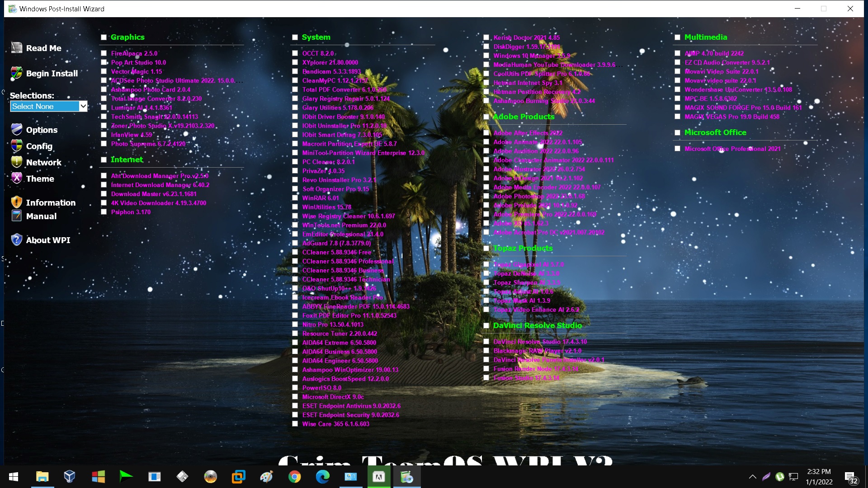868x488 pixels.
Task: Open the About WPI icon
Action: point(17,240)
